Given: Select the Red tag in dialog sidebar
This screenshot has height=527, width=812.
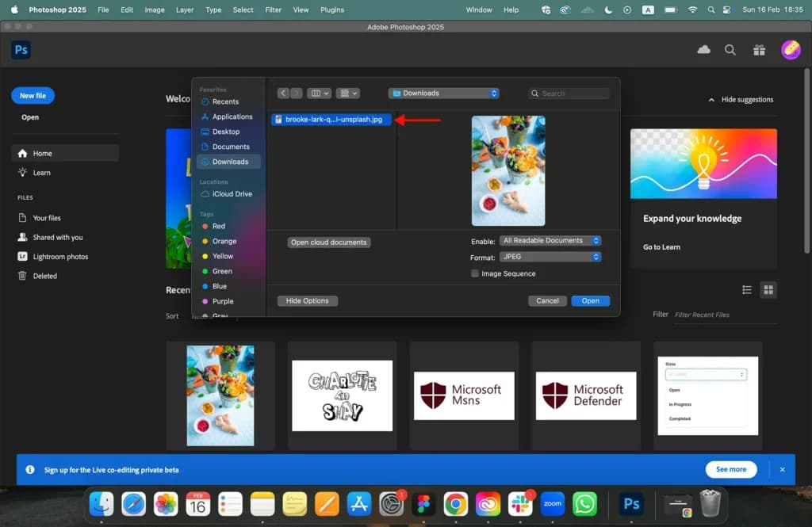Looking at the screenshot, I should tap(219, 226).
